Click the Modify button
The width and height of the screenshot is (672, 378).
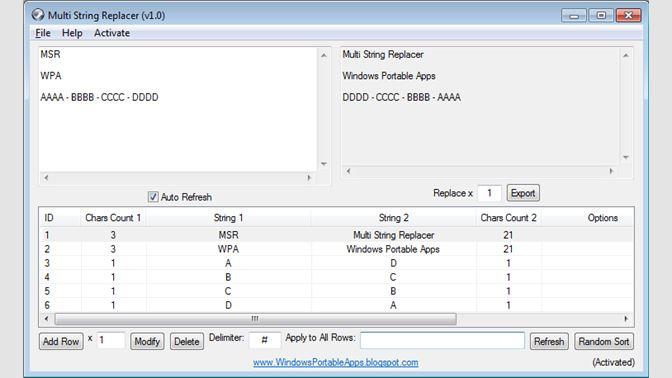pyautogui.click(x=147, y=342)
